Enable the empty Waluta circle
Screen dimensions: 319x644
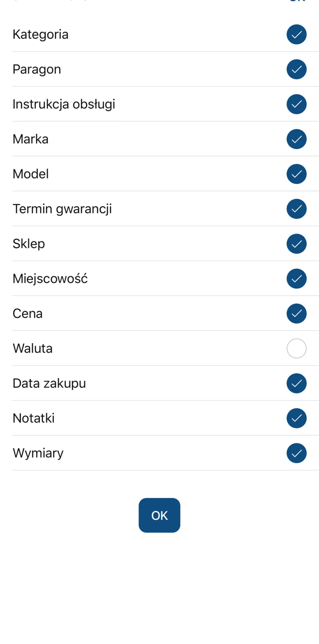click(x=296, y=348)
